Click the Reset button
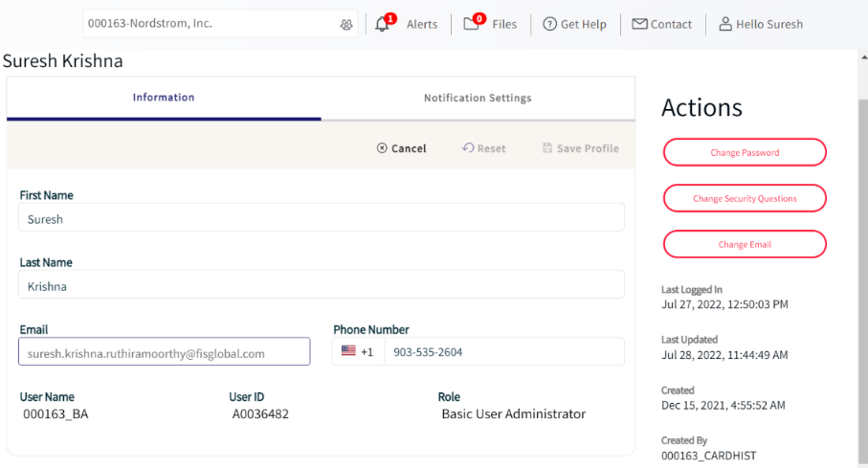Viewport: 868px width, 468px height. 484,148
